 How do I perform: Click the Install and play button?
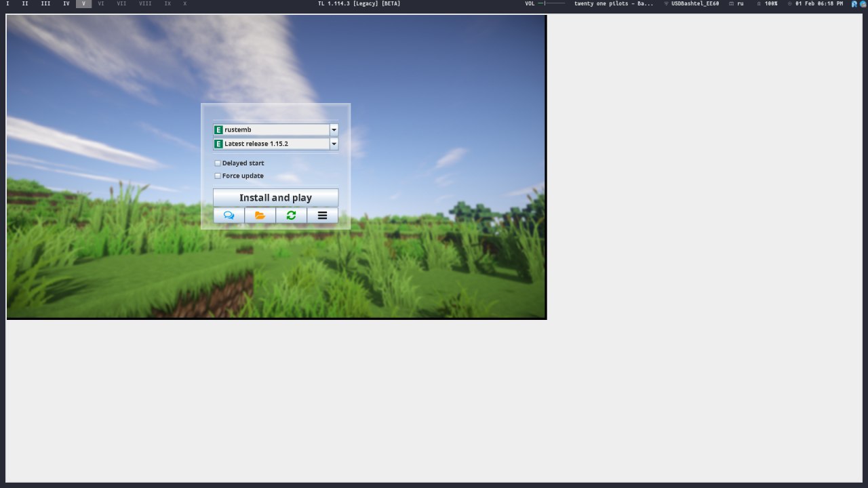[x=275, y=198]
